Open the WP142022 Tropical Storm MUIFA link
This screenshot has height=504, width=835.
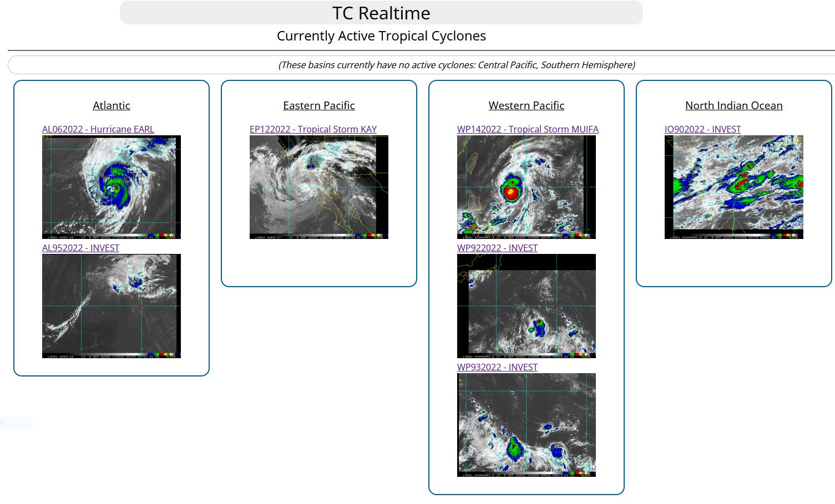tap(528, 129)
